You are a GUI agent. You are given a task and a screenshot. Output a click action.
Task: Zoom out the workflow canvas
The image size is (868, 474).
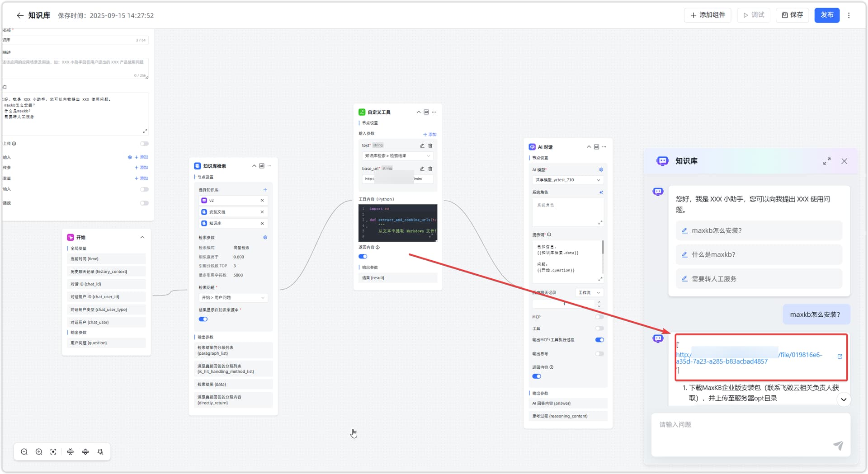(x=24, y=452)
